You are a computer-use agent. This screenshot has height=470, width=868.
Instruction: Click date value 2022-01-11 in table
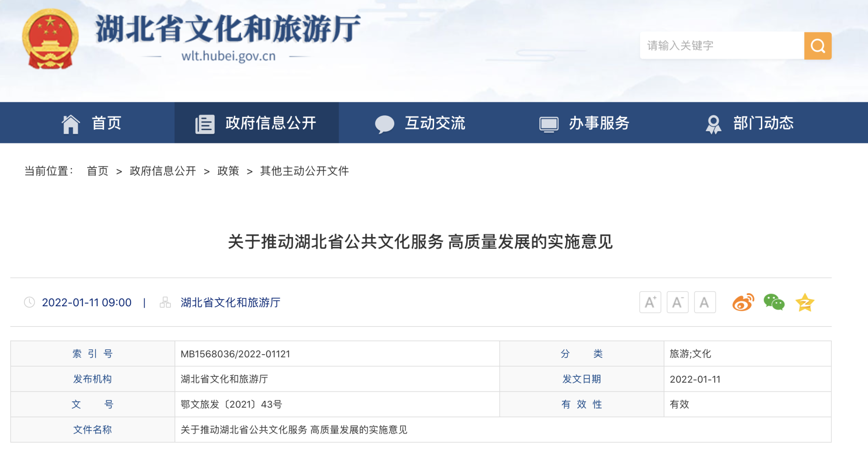tap(695, 379)
